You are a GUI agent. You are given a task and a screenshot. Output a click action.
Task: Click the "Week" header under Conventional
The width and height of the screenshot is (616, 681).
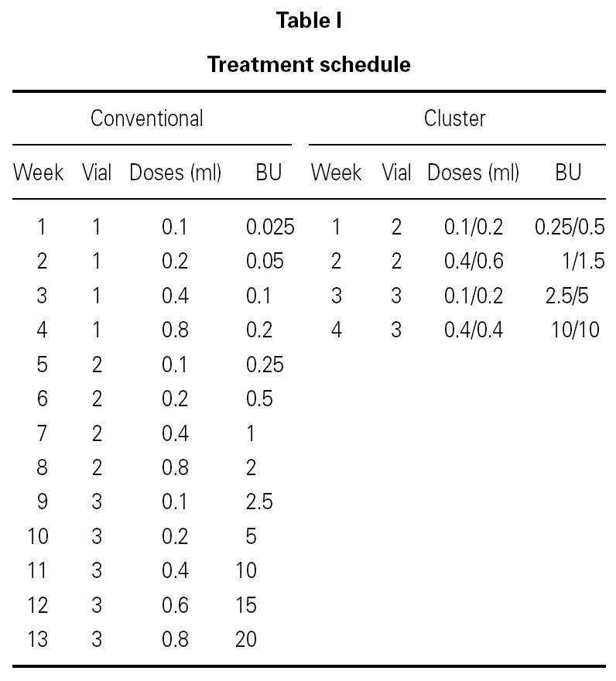coord(39,173)
